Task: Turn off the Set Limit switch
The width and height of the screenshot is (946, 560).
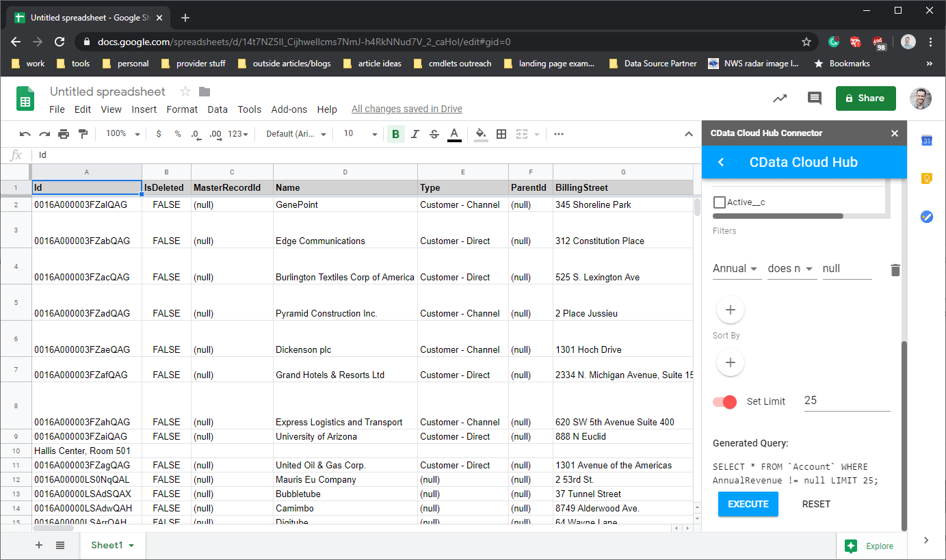Action: coord(724,401)
